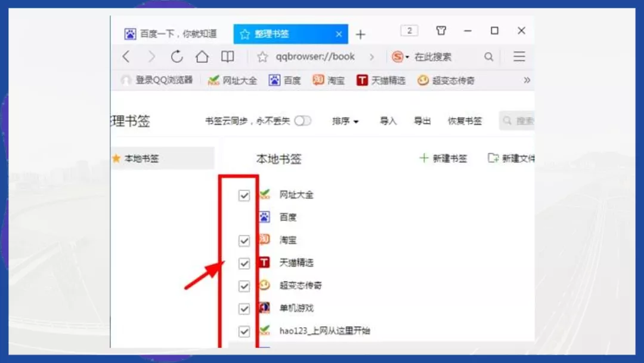Click the home icon in the toolbar
Image resolution: width=644 pixels, height=363 pixels.
point(202,57)
